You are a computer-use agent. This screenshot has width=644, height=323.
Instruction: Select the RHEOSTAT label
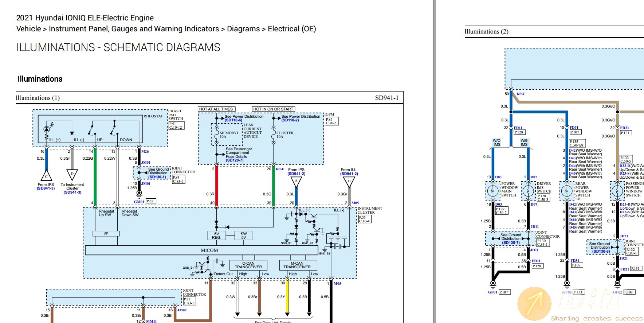point(153,116)
